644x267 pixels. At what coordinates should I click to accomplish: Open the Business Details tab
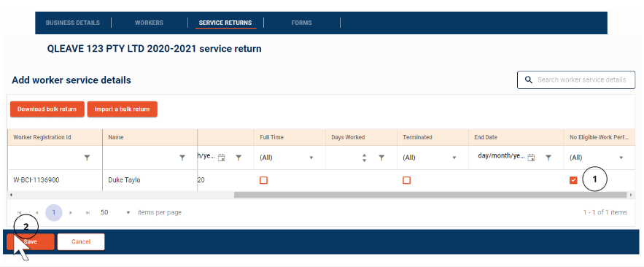coord(73,23)
